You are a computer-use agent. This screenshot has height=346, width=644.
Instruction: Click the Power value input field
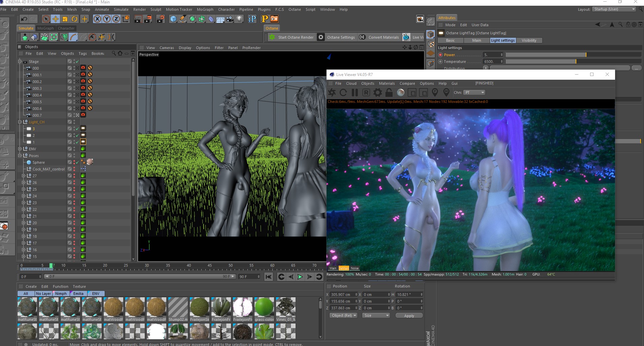[x=493, y=55]
